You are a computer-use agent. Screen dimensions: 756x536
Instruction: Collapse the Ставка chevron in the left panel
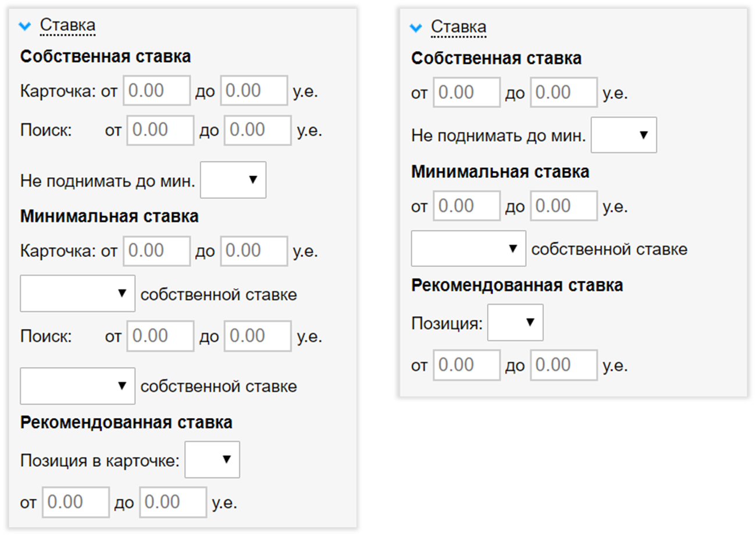[x=25, y=26]
